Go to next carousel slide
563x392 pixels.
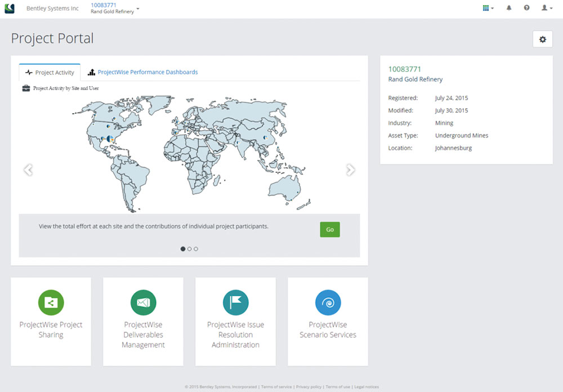tap(350, 170)
